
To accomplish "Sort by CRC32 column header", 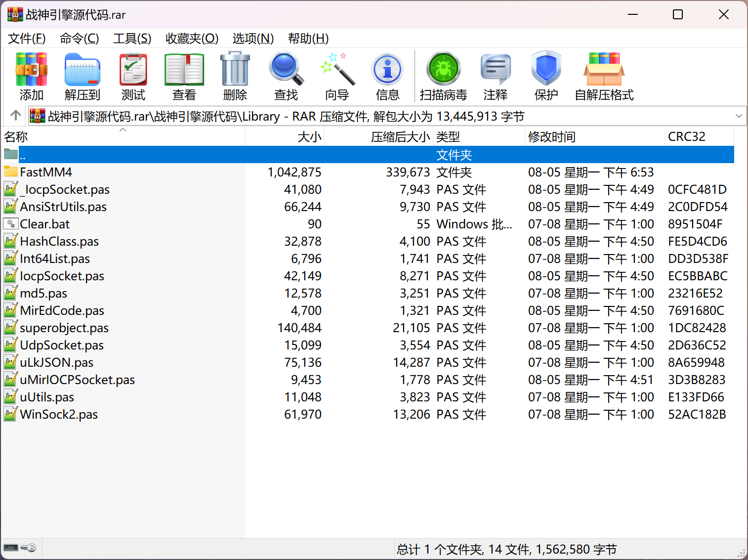I will (x=700, y=136).
